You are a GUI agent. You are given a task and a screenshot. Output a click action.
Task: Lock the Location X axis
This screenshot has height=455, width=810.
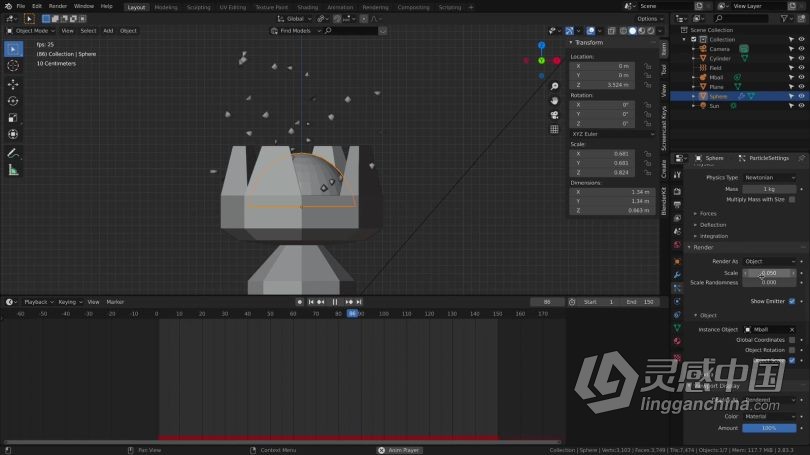pos(647,66)
